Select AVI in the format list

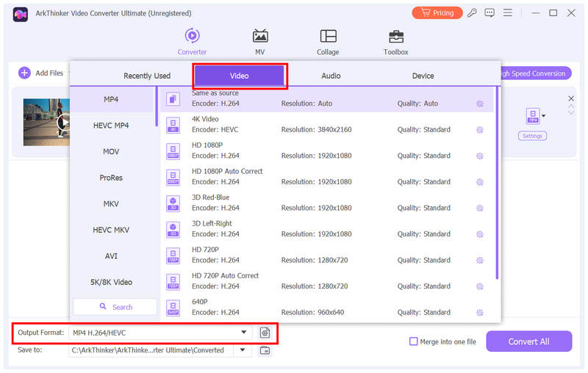(112, 256)
